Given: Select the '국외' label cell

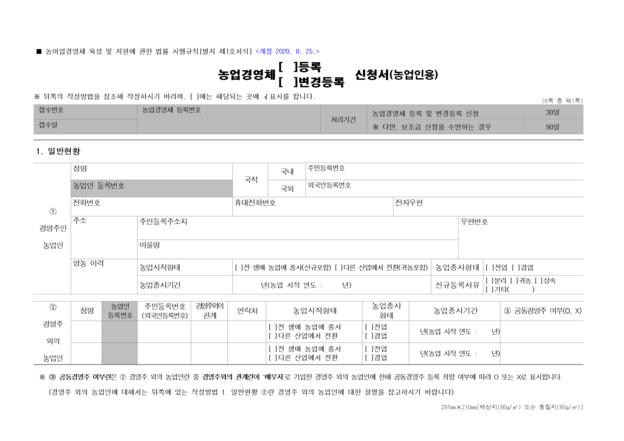Looking at the screenshot, I should (287, 189).
